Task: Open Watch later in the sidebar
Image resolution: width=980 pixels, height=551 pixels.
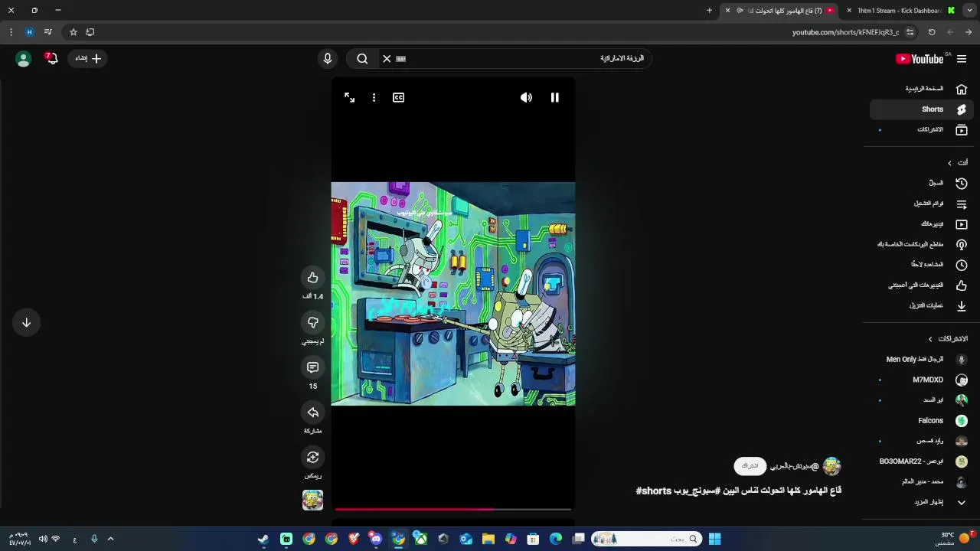Action: click(x=922, y=265)
